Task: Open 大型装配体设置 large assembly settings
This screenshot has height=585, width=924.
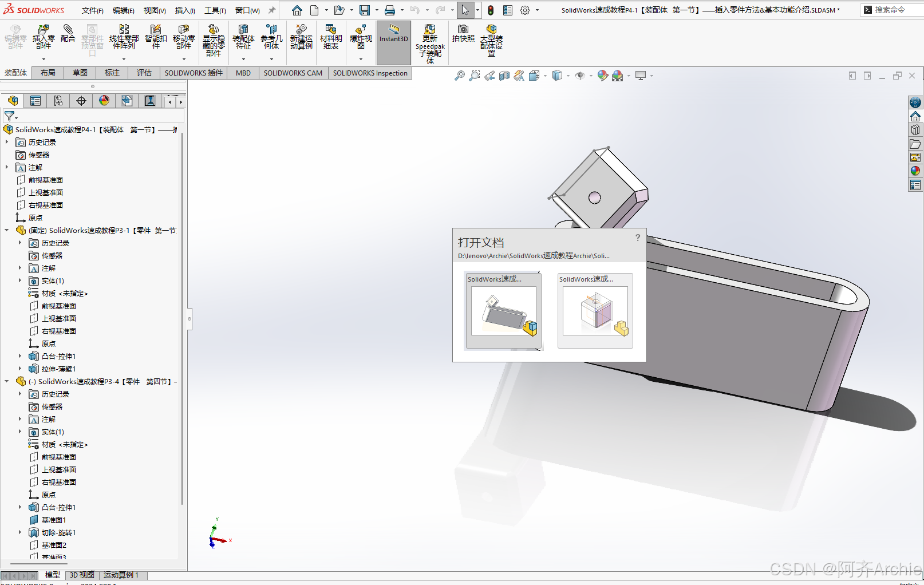Action: (491, 40)
